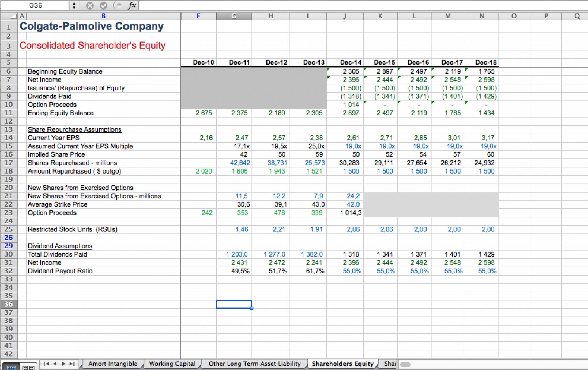Go to next sheet tab arrow

point(64,364)
